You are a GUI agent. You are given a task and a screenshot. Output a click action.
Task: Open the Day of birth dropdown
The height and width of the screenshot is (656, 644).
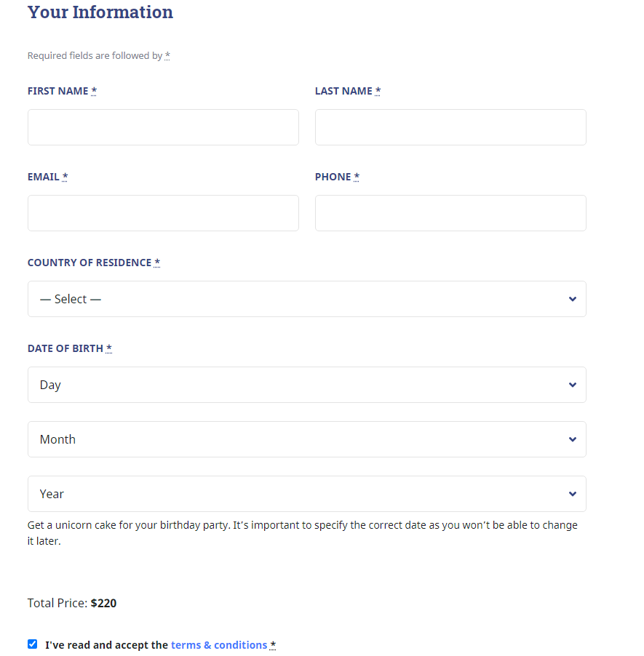pyautogui.click(x=307, y=385)
